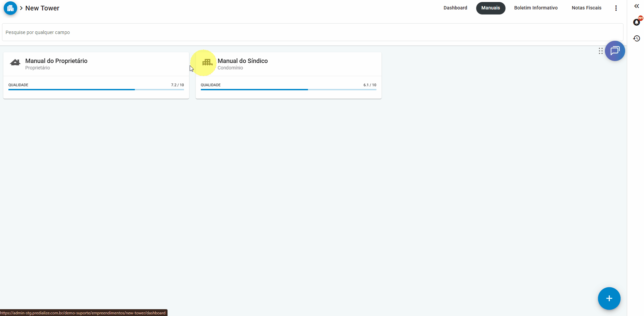The image size is (644, 316).
Task: Open the three-dot more options menu
Action: tap(616, 8)
